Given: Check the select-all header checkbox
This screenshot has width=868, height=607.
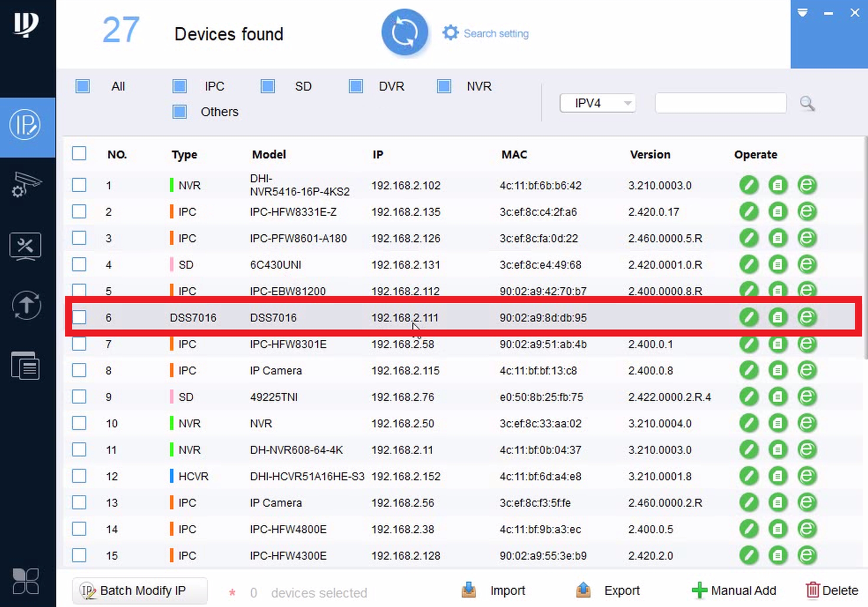Looking at the screenshot, I should point(79,154).
